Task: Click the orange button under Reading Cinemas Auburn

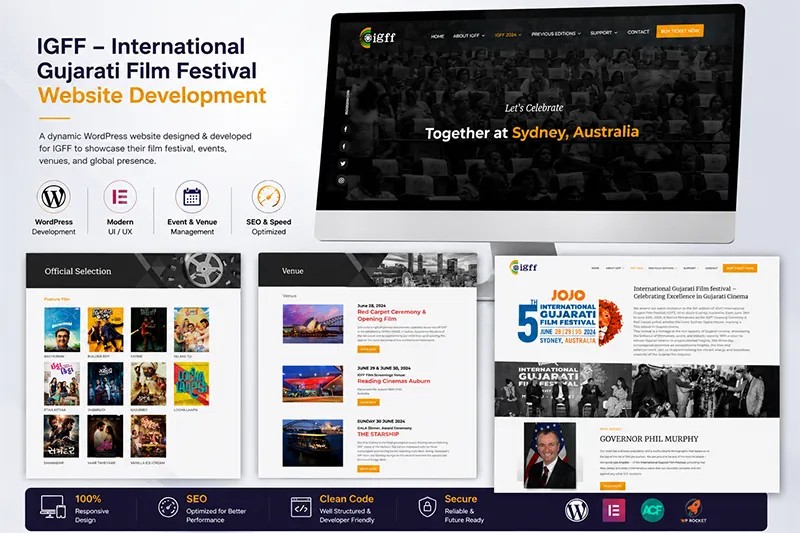Action: [368, 402]
